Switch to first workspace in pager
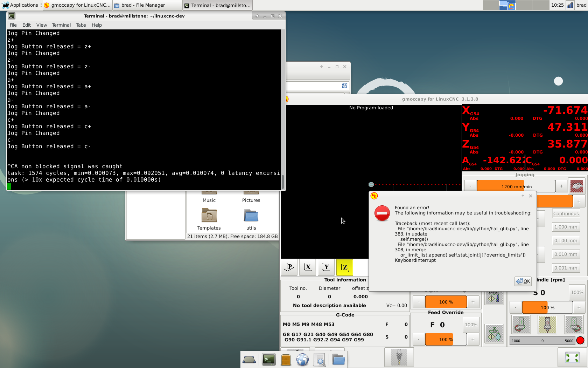 [x=491, y=5]
